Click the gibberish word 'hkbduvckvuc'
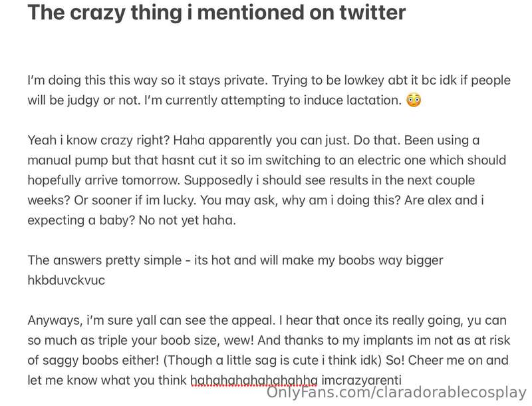The height and width of the screenshot is (406, 532). click(66, 280)
